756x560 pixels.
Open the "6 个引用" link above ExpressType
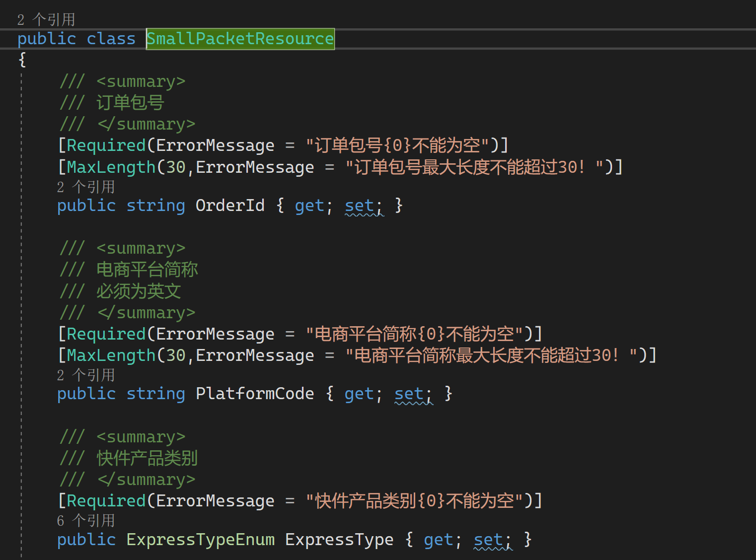coord(85,521)
